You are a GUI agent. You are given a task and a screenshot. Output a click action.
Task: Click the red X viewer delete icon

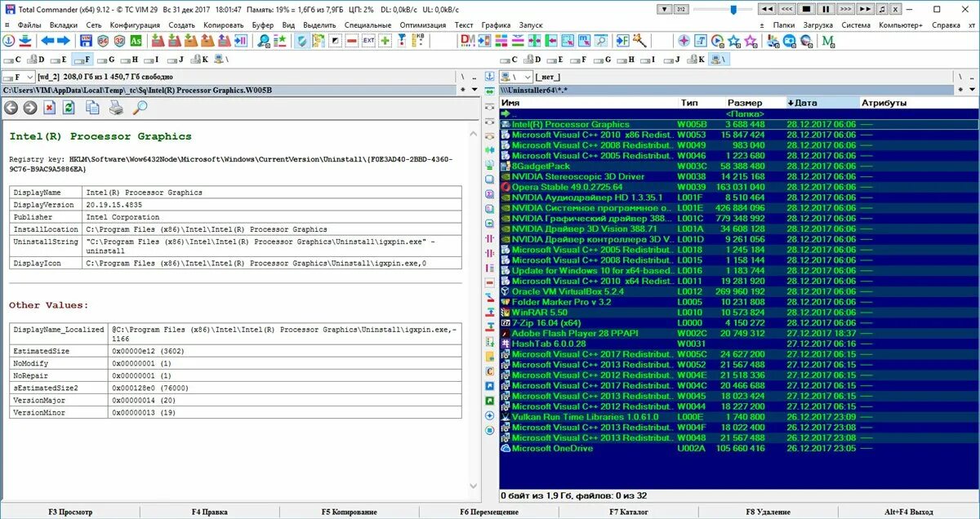50,107
